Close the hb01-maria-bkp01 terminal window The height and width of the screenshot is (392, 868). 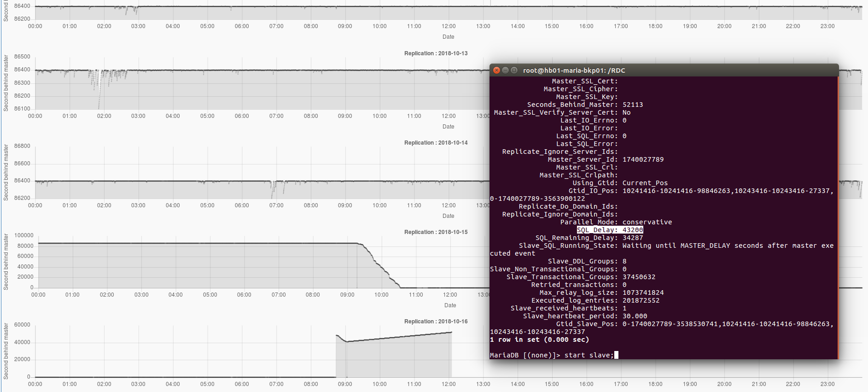496,70
